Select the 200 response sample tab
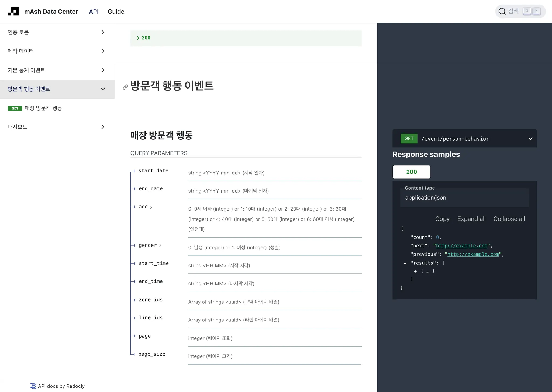The height and width of the screenshot is (392, 552). click(x=411, y=172)
